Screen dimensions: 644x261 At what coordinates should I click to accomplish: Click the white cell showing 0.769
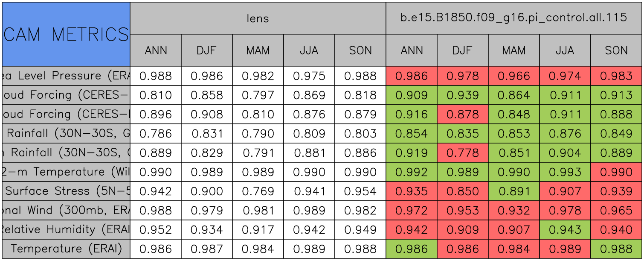[258, 191]
